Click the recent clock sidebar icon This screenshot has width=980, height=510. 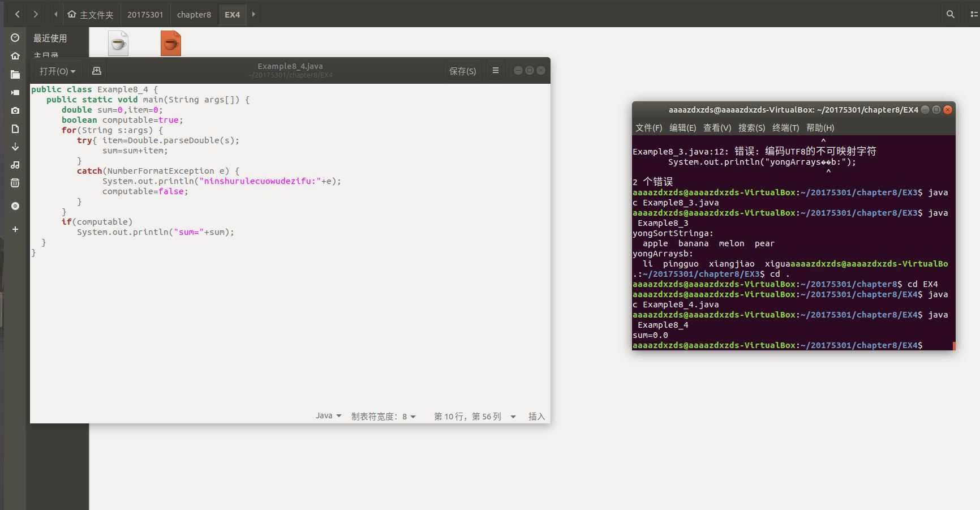coord(15,38)
